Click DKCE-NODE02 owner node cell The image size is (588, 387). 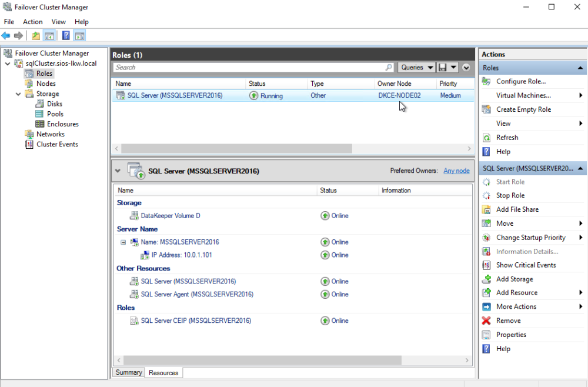399,96
